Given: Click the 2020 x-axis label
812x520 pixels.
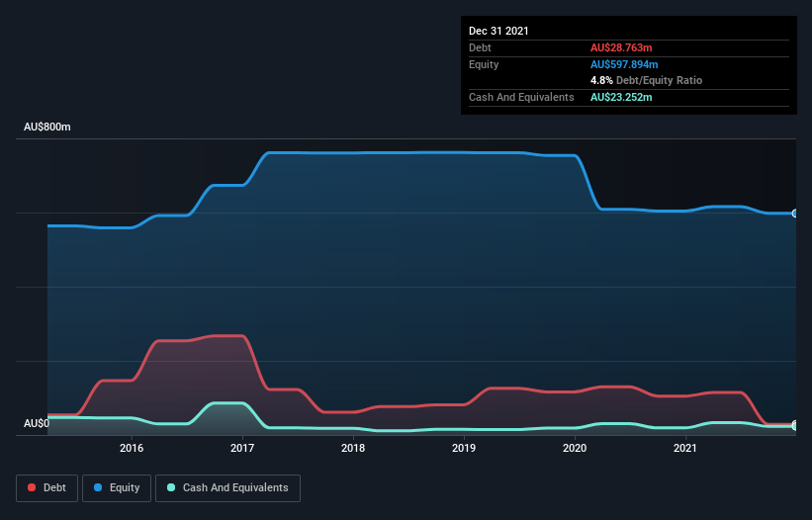Looking at the screenshot, I should [x=575, y=448].
